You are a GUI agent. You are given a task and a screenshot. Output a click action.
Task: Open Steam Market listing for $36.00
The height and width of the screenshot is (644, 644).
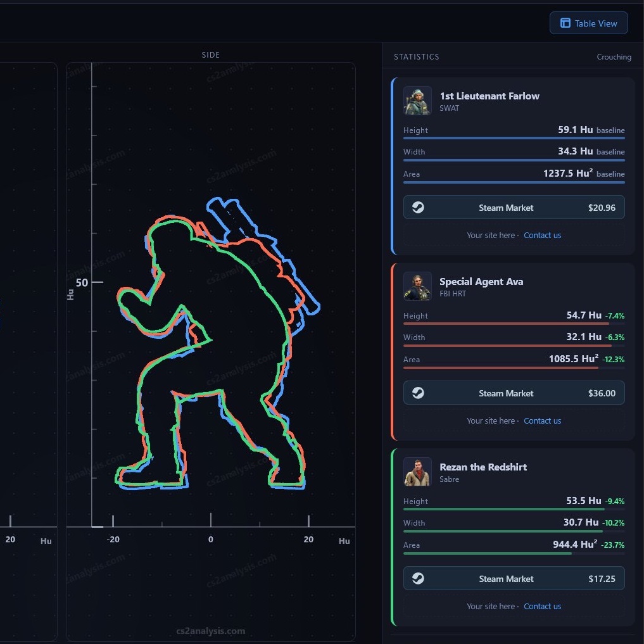pos(514,393)
